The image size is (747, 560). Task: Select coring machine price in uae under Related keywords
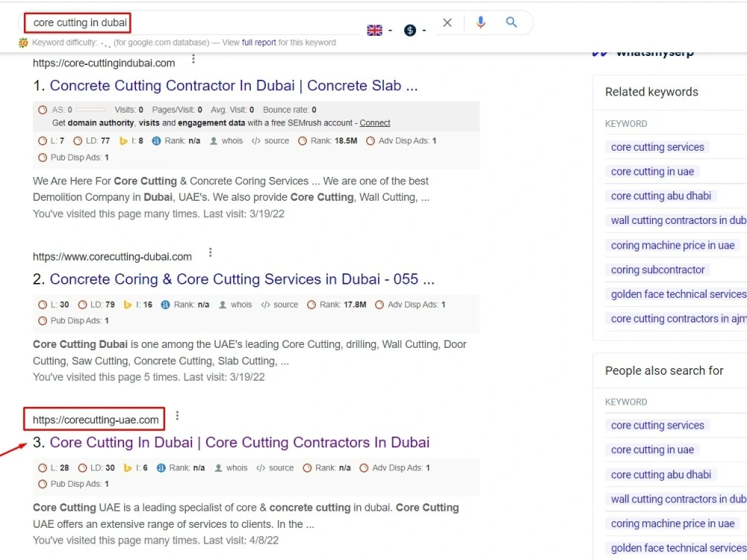tap(673, 245)
